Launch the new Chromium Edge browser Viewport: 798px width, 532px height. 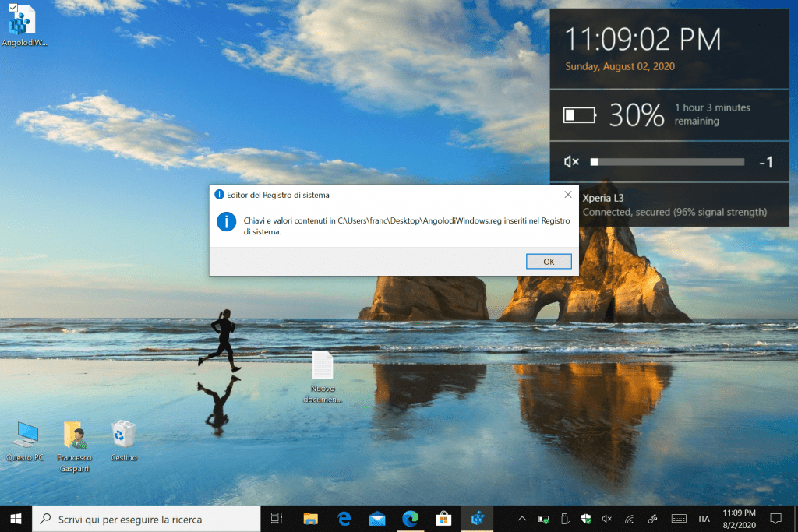[x=411, y=519]
